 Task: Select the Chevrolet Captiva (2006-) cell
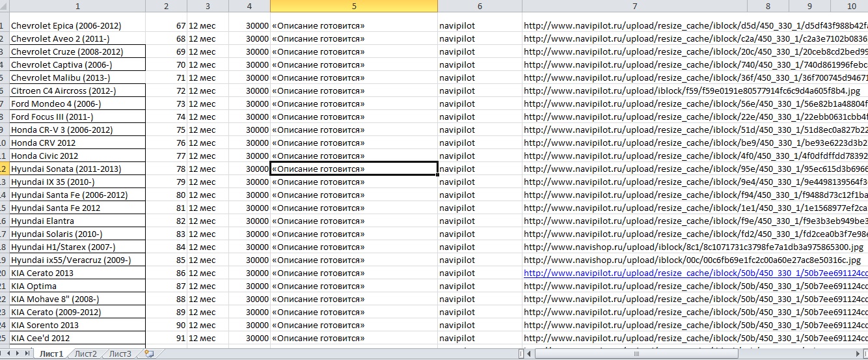pyautogui.click(x=77, y=64)
